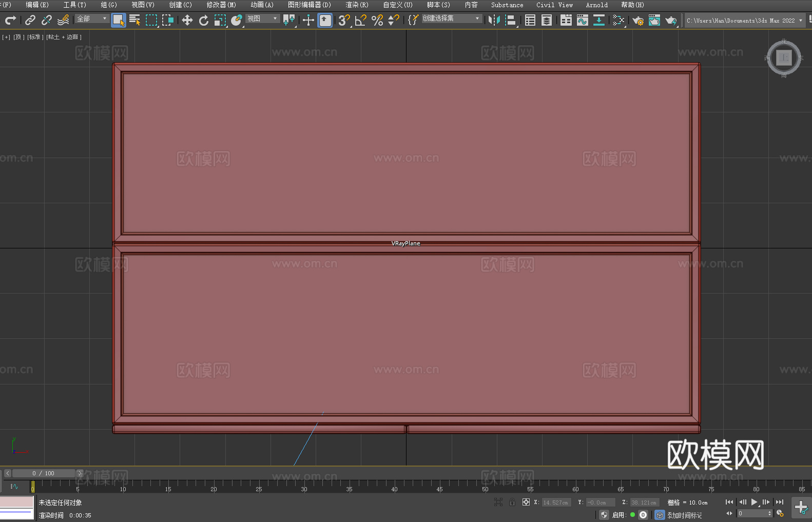
Task: Toggle the 3D Snaps button
Action: click(x=344, y=20)
